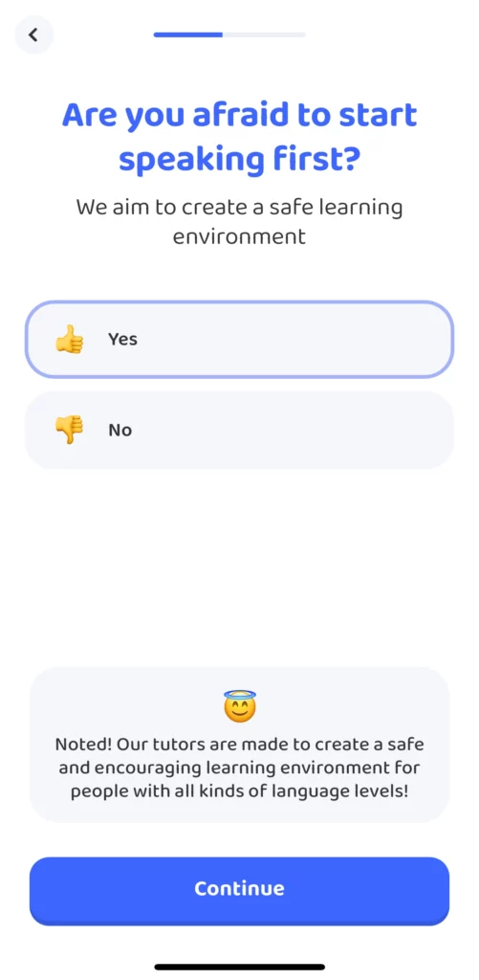Click the filled blue progress segment

(x=188, y=35)
